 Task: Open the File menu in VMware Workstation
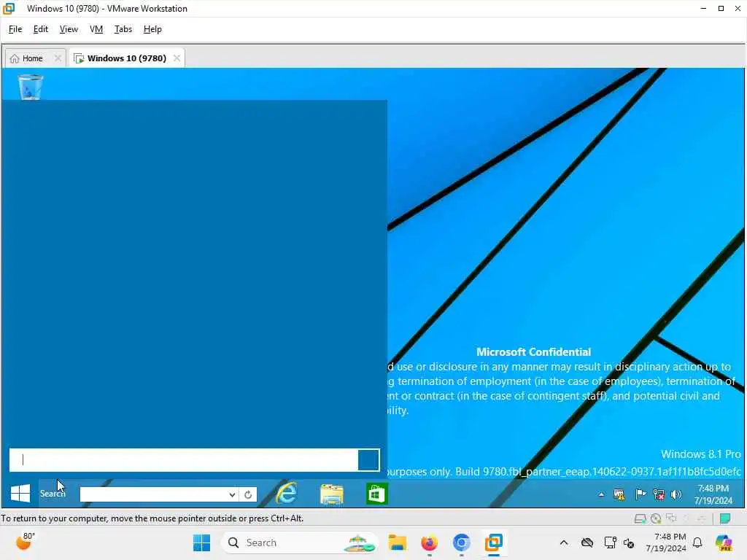click(x=15, y=29)
